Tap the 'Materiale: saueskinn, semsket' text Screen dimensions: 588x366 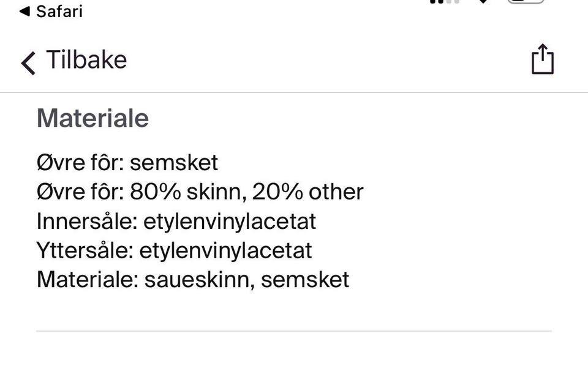tap(193, 279)
